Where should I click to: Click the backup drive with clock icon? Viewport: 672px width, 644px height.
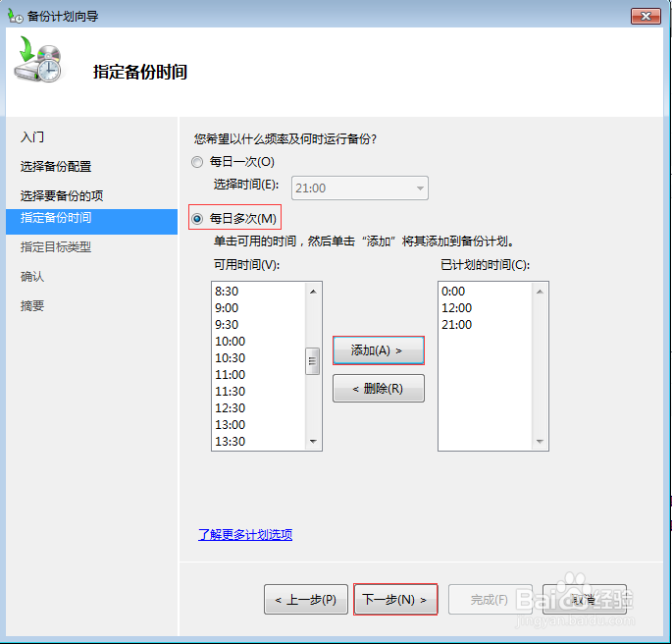[38, 59]
